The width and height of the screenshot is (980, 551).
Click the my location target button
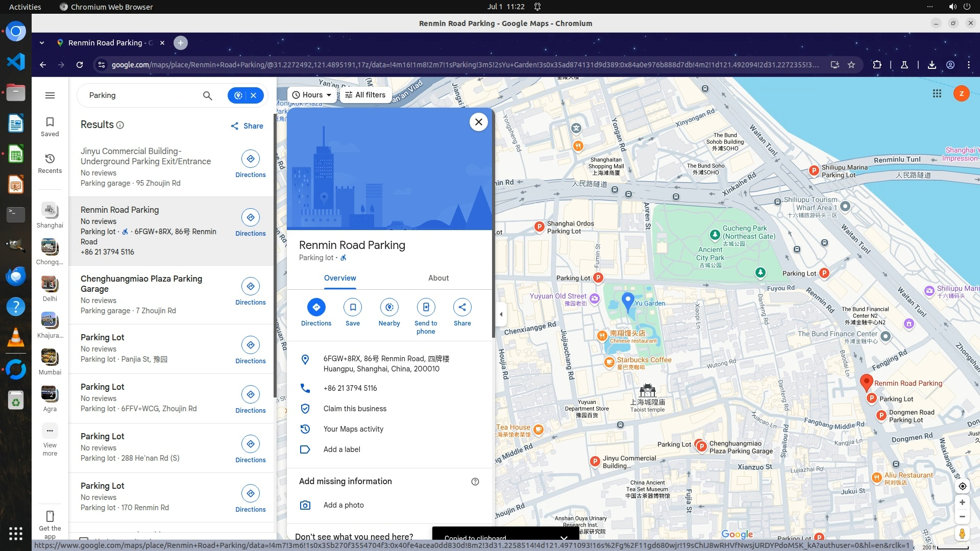click(962, 486)
